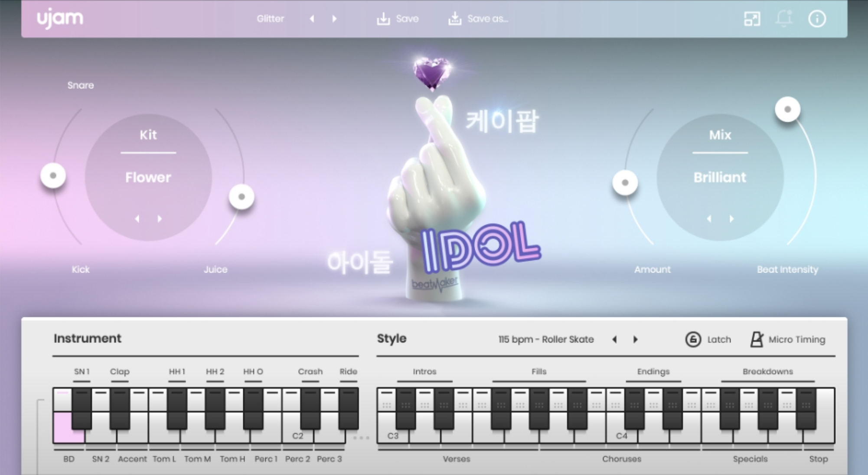Select previous Kit with left arrow
The width and height of the screenshot is (868, 475).
point(137,219)
